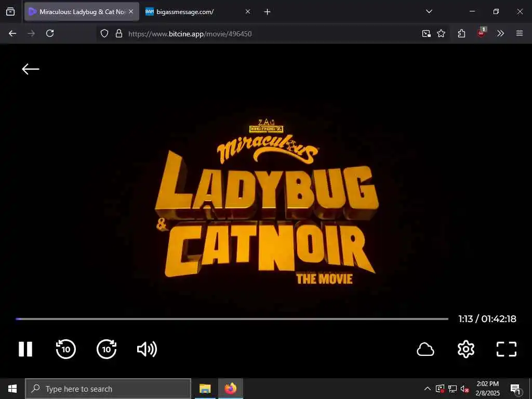Screen dimensions: 532x399
Task: Open the cloud source icon in player
Action: [425, 350]
